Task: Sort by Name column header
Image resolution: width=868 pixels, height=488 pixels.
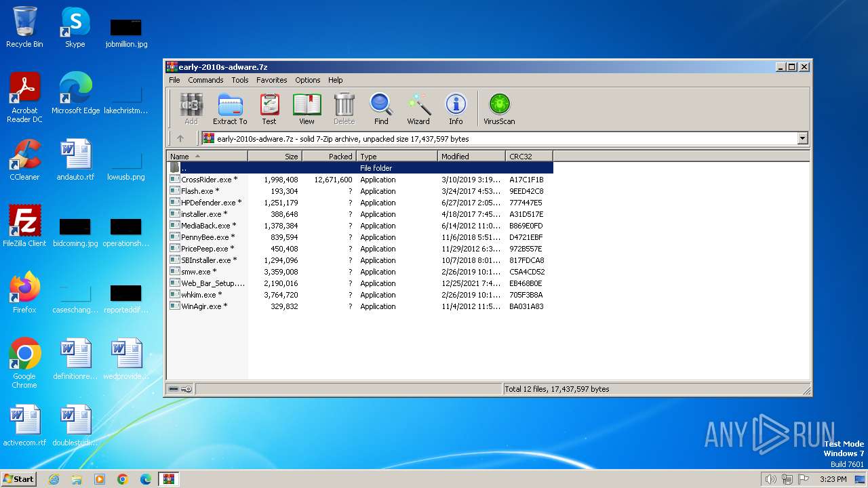Action: tap(208, 157)
